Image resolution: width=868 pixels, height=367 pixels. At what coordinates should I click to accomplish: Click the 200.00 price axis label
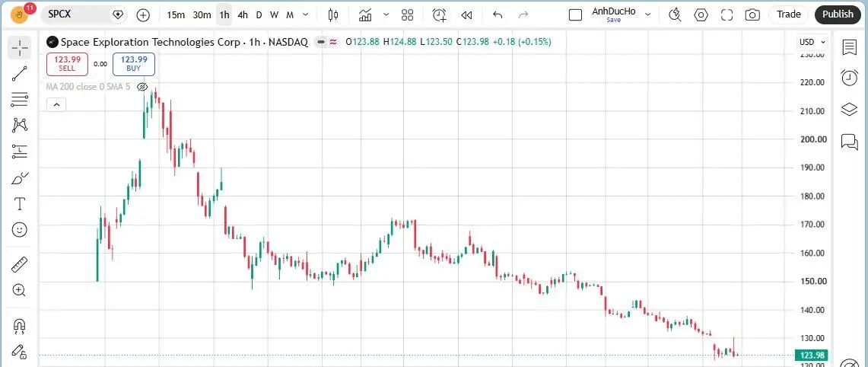point(813,139)
